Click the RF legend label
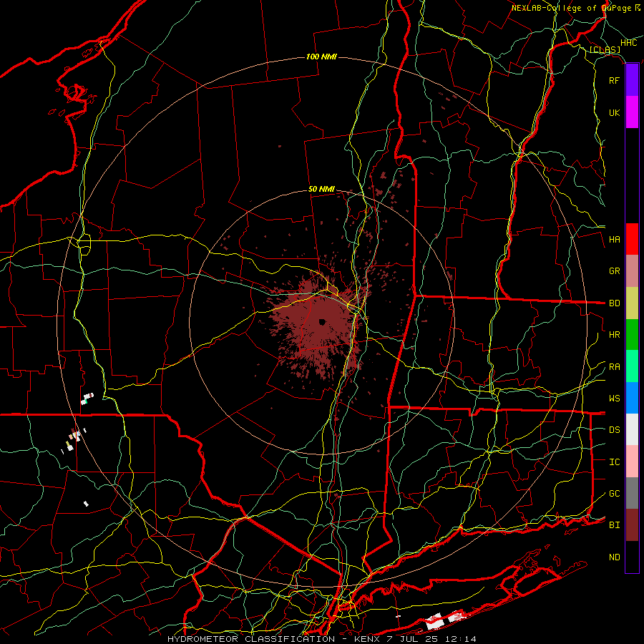The height and width of the screenshot is (644, 644). pos(614,80)
